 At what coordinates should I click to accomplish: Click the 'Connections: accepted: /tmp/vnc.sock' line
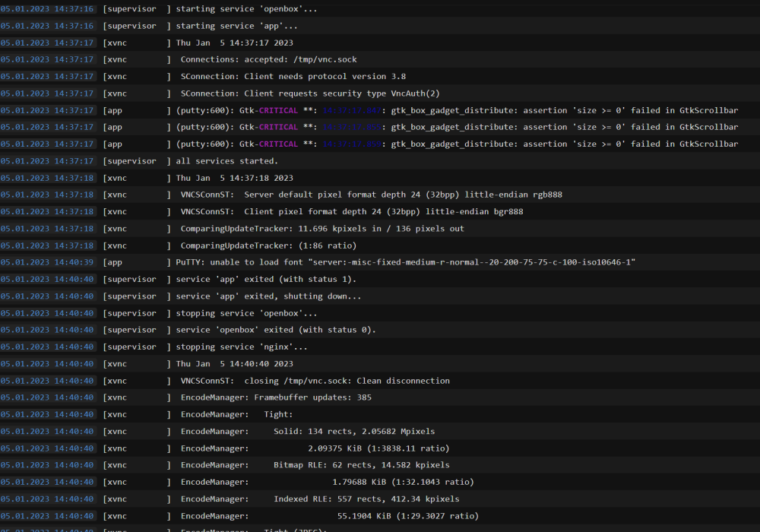[x=380, y=59]
